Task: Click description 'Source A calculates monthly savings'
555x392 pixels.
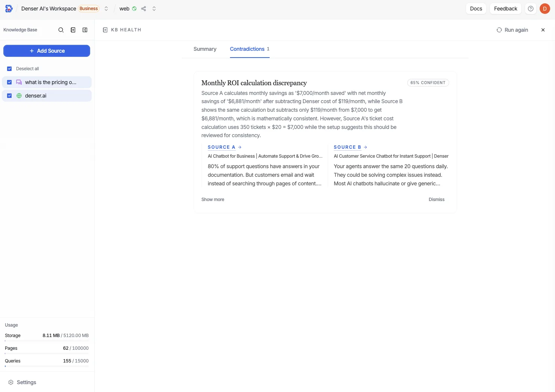Action: click(x=302, y=114)
